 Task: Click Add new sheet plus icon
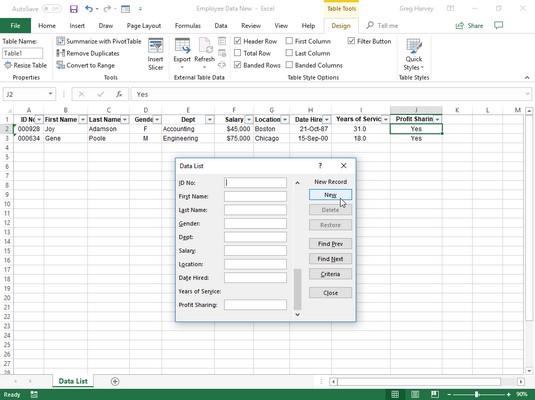click(115, 381)
